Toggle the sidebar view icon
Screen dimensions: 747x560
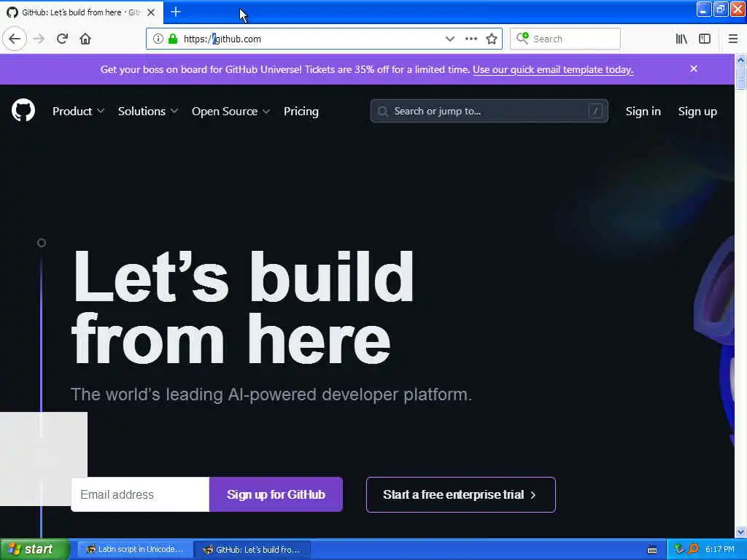[x=705, y=39]
